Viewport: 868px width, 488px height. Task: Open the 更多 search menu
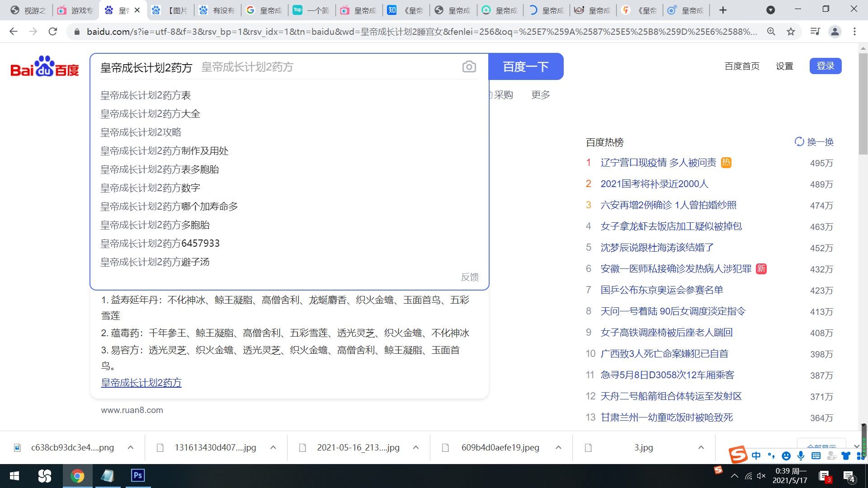[x=540, y=95]
